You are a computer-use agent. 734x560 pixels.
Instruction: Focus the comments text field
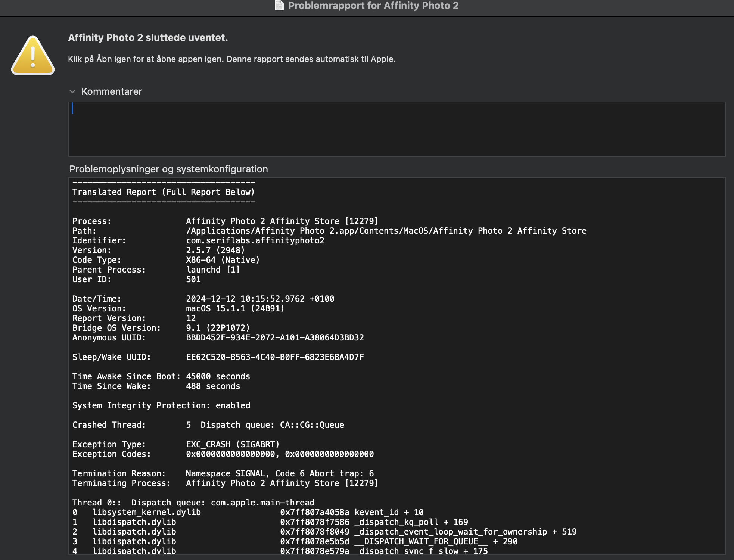pyautogui.click(x=396, y=129)
